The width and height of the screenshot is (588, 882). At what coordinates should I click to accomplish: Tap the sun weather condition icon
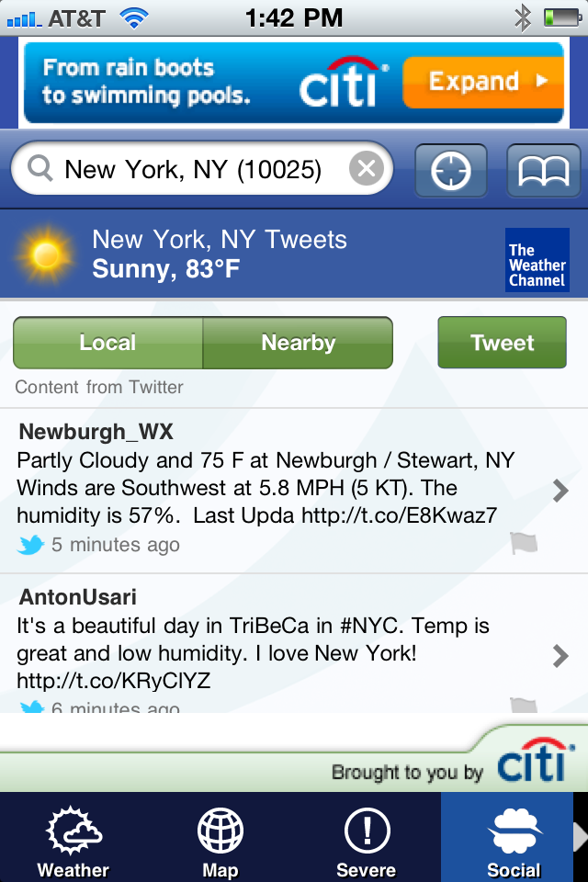[44, 254]
